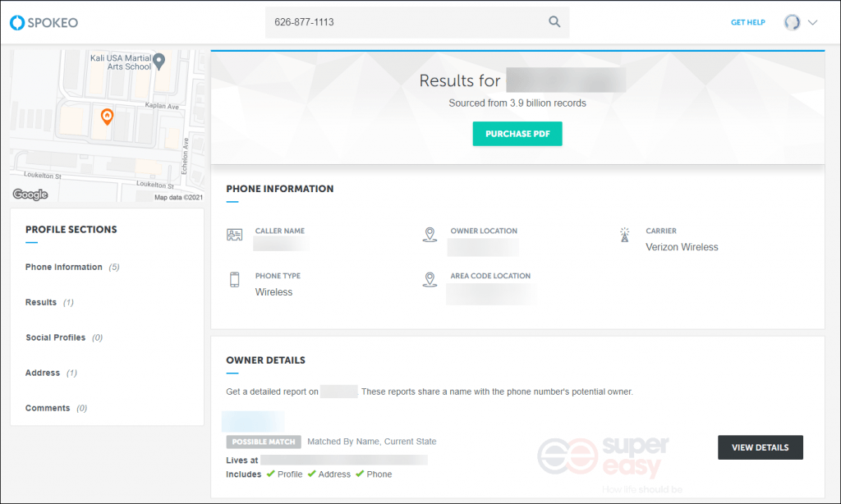Open Phone Information profile section
841x504 pixels.
pyautogui.click(x=72, y=267)
